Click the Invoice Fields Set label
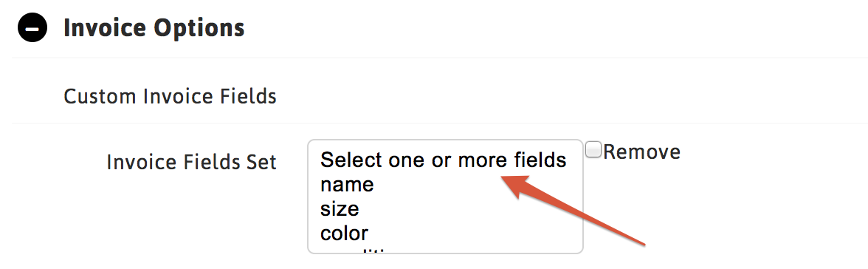Screen dimensions: 868x269 (x=192, y=162)
